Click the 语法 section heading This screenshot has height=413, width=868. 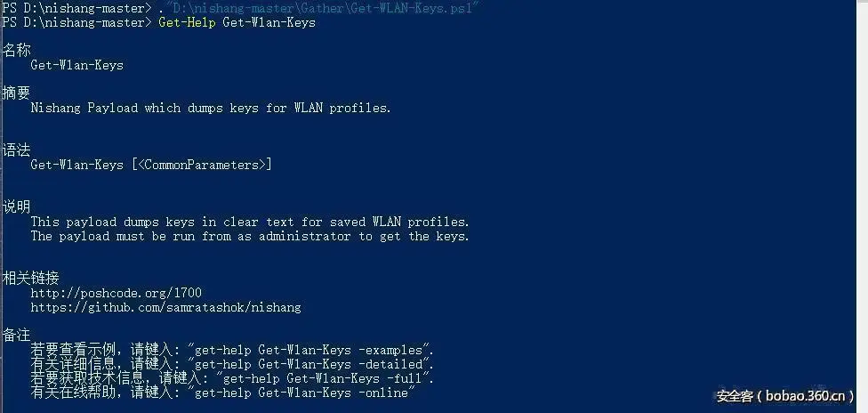(16, 150)
